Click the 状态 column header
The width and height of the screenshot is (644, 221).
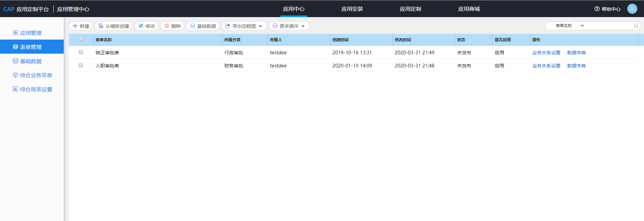[461, 40]
